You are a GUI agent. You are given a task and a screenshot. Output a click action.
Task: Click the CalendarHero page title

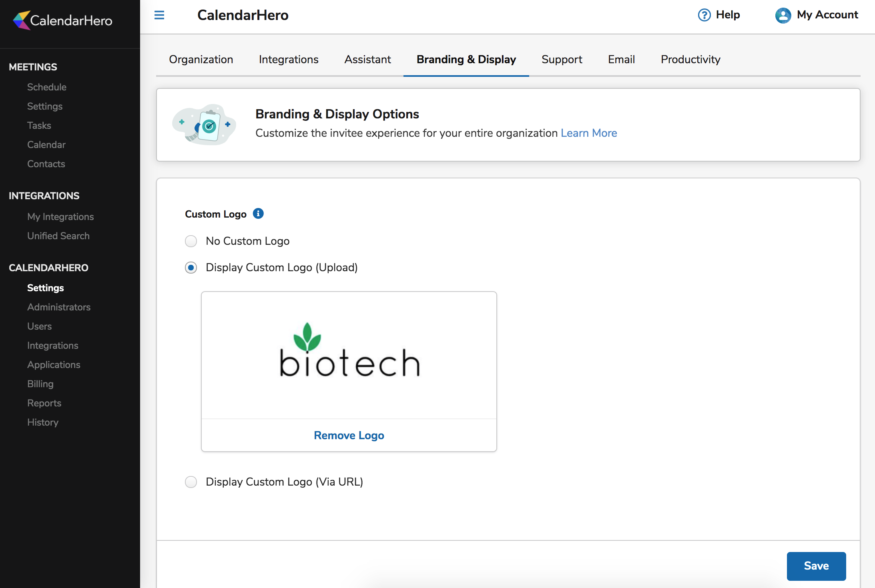pos(243,15)
